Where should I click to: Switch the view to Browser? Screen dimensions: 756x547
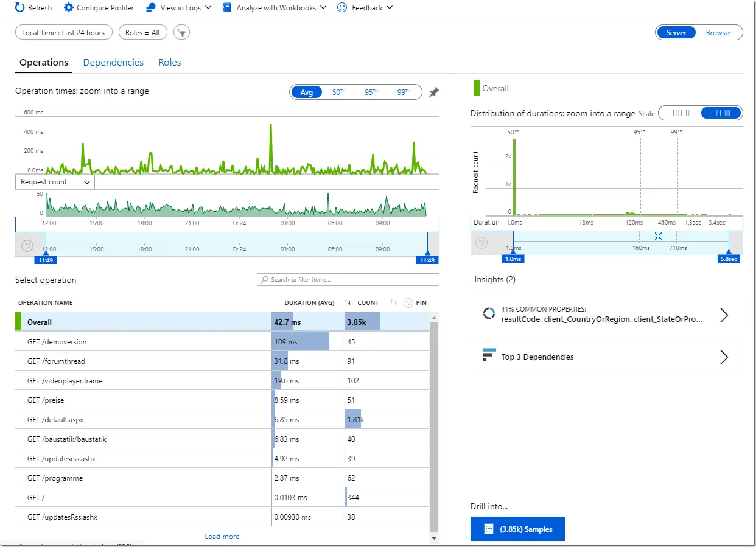718,33
